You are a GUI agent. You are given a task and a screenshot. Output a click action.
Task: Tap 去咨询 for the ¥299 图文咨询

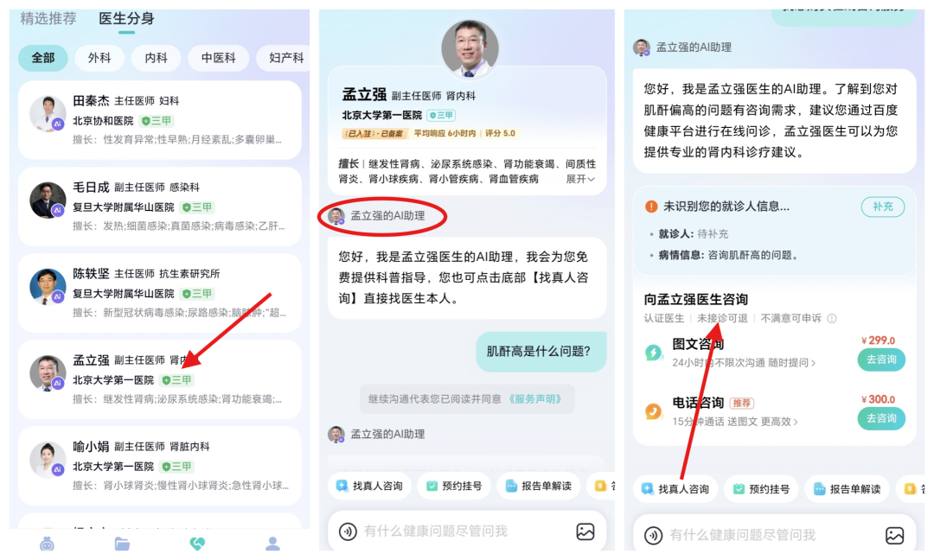881,360
